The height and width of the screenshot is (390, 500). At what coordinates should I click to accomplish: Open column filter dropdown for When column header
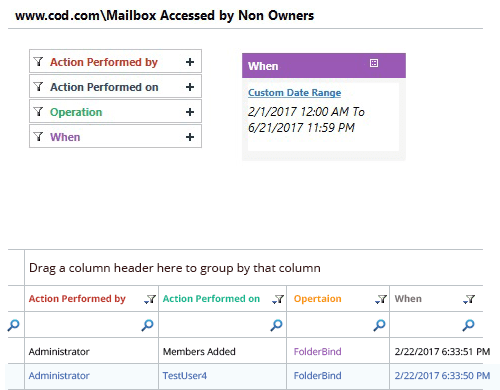(x=469, y=299)
